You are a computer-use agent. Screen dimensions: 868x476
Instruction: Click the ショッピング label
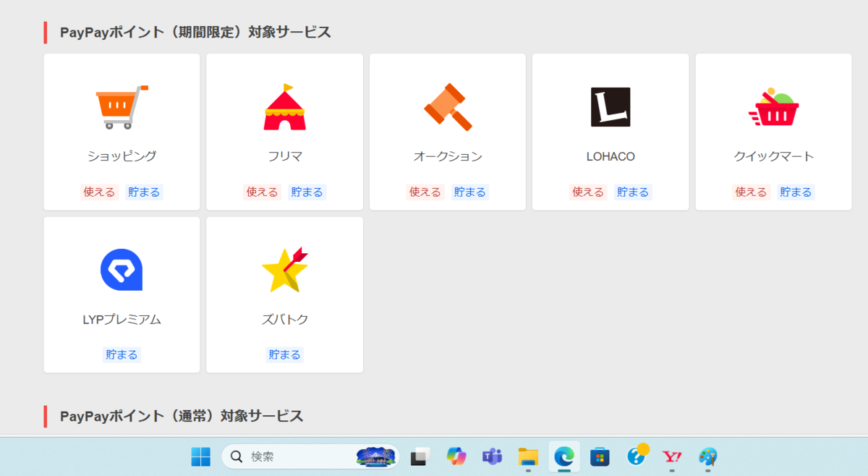(122, 156)
